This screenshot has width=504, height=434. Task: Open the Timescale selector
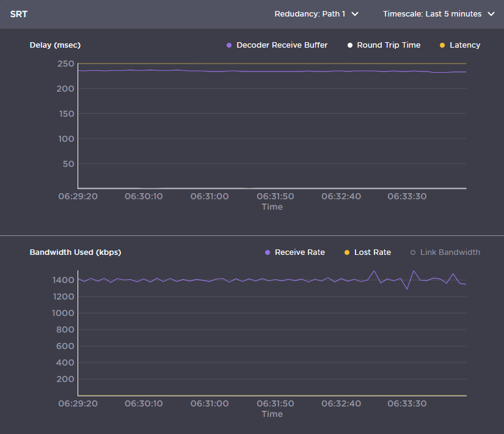(437, 14)
